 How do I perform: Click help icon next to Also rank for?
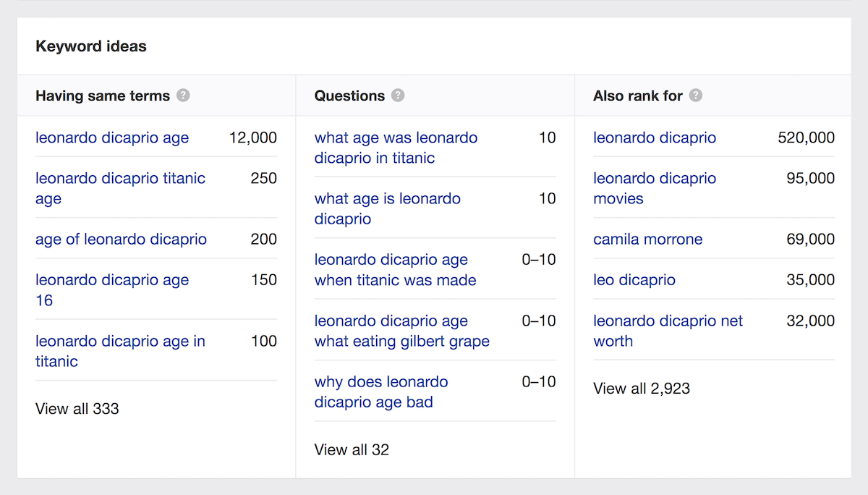point(695,96)
